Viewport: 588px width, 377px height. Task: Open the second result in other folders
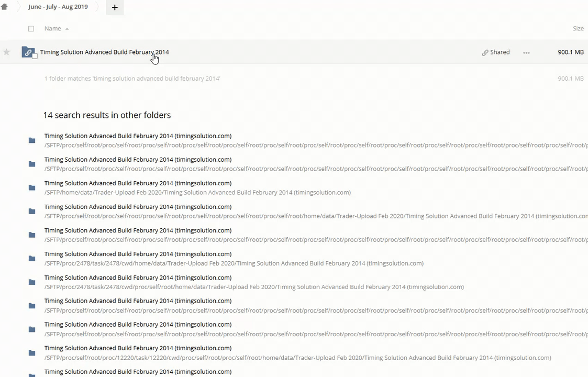click(138, 160)
